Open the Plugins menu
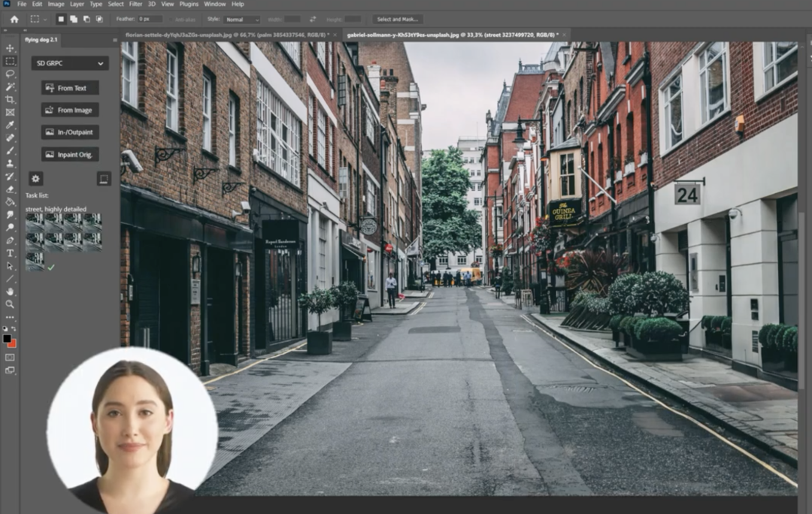The width and height of the screenshot is (812, 514). coord(189,5)
